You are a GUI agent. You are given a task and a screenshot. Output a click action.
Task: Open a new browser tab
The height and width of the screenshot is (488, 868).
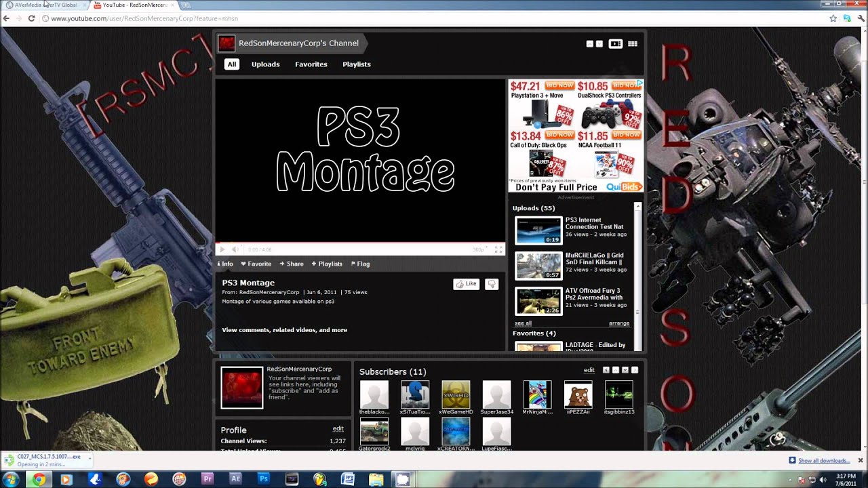coord(186,5)
